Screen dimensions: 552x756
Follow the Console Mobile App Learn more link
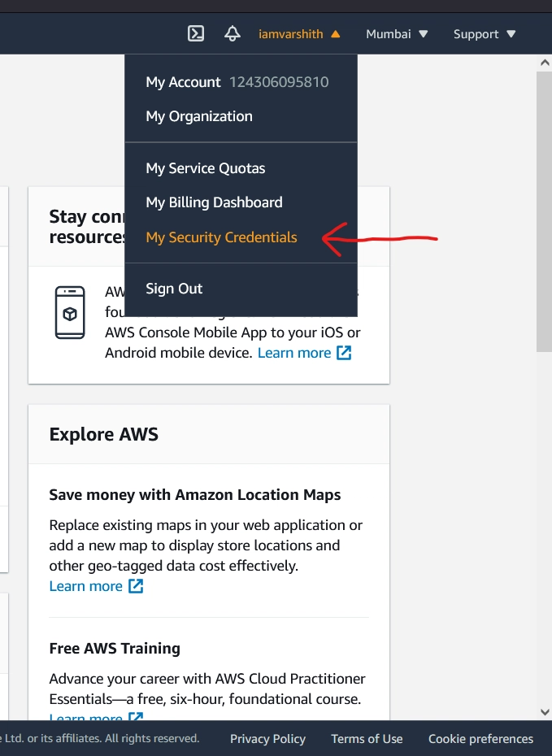click(x=294, y=353)
